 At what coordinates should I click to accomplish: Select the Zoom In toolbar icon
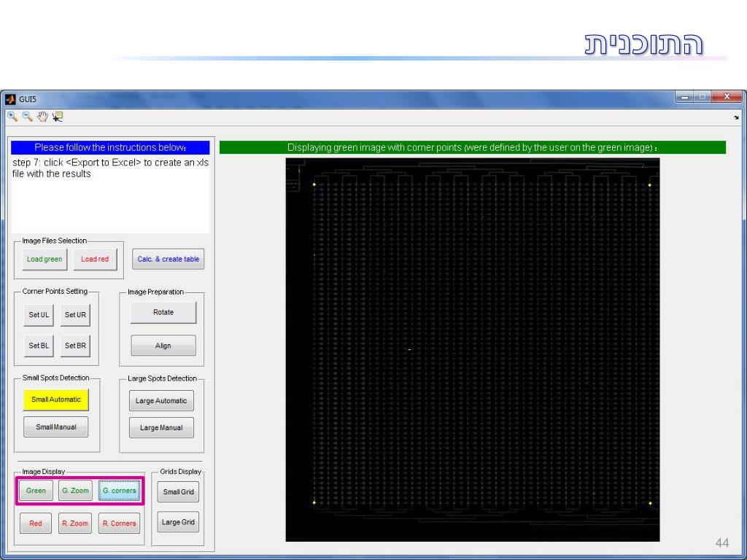point(12,116)
